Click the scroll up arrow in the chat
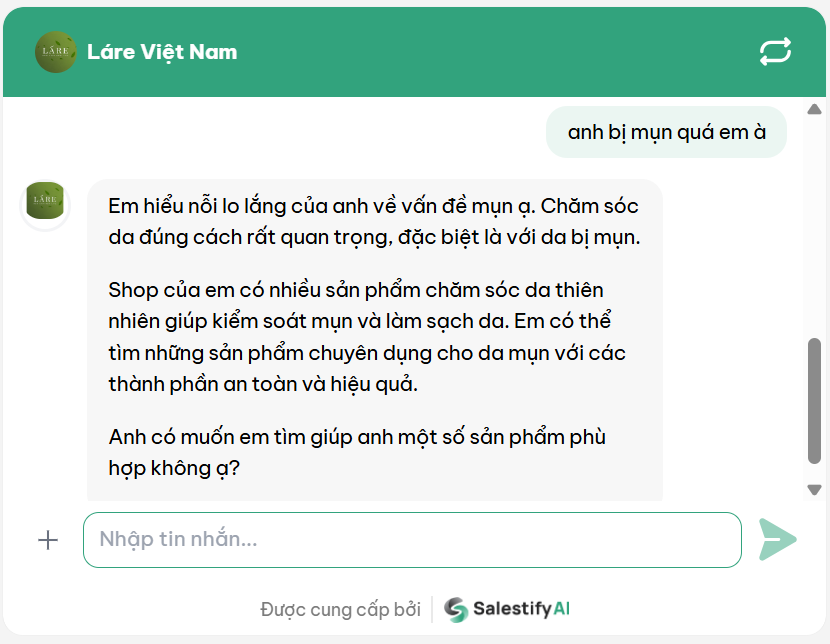 click(814, 109)
